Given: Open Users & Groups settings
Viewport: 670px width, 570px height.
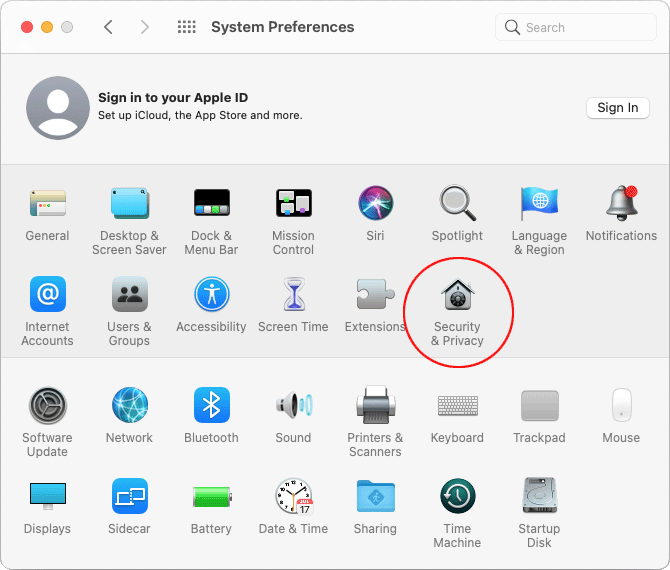Looking at the screenshot, I should tap(129, 294).
